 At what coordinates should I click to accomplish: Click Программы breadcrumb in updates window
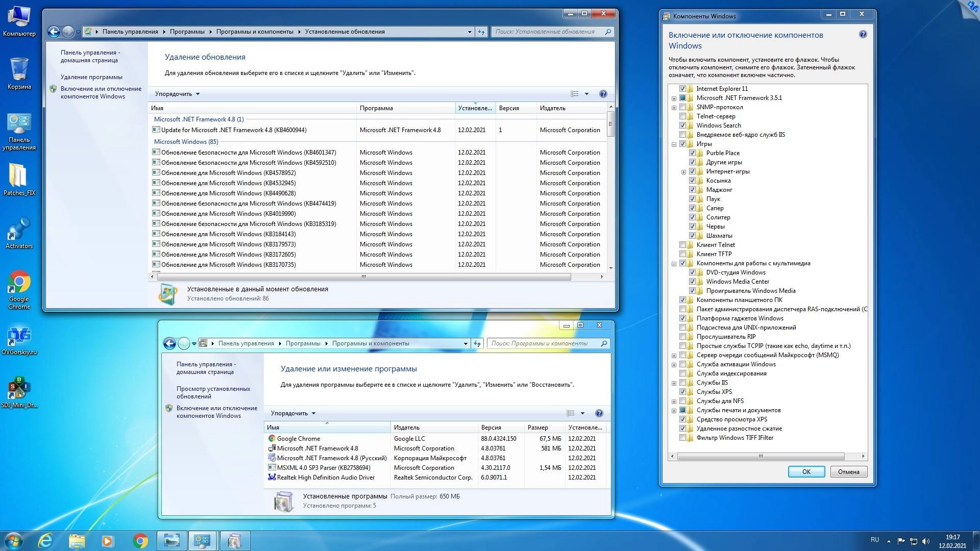(x=187, y=32)
